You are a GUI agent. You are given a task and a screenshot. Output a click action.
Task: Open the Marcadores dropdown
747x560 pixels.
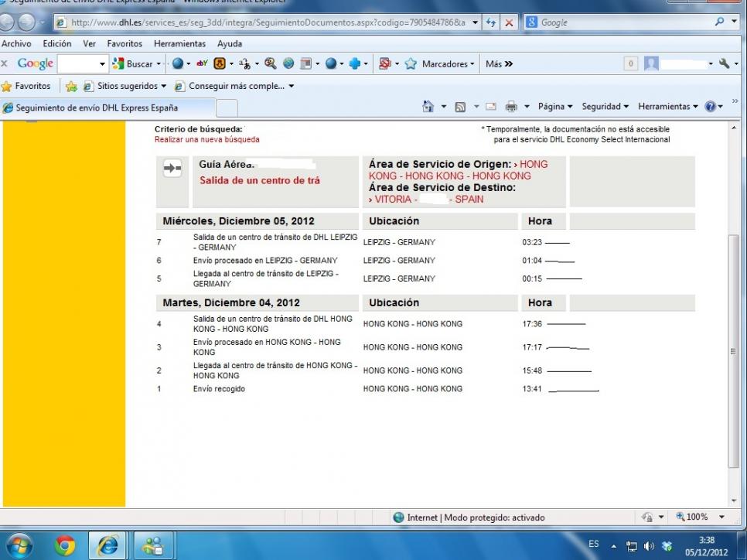(x=449, y=64)
